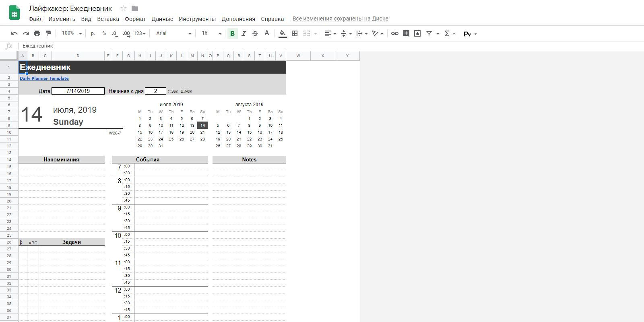Open the Данные menu
The image size is (644, 322).
(x=162, y=19)
